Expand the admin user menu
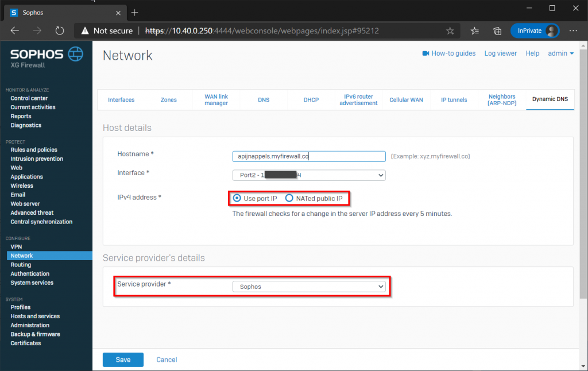Viewport: 588px width, 371px height. pyautogui.click(x=560, y=53)
